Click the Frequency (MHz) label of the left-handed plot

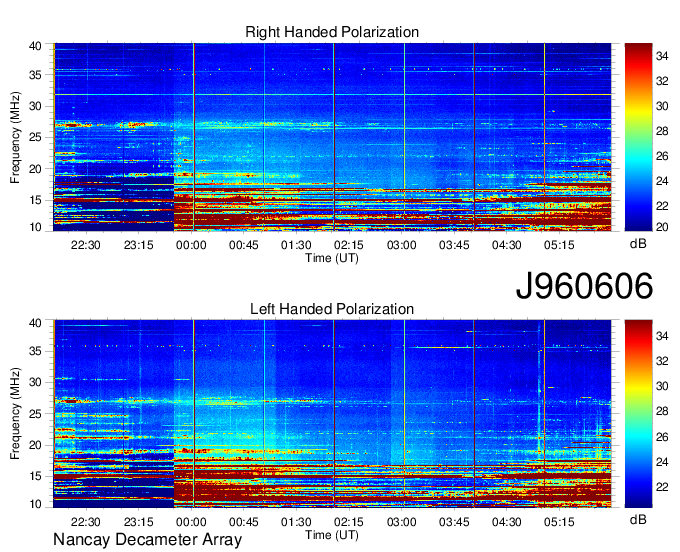15,414
